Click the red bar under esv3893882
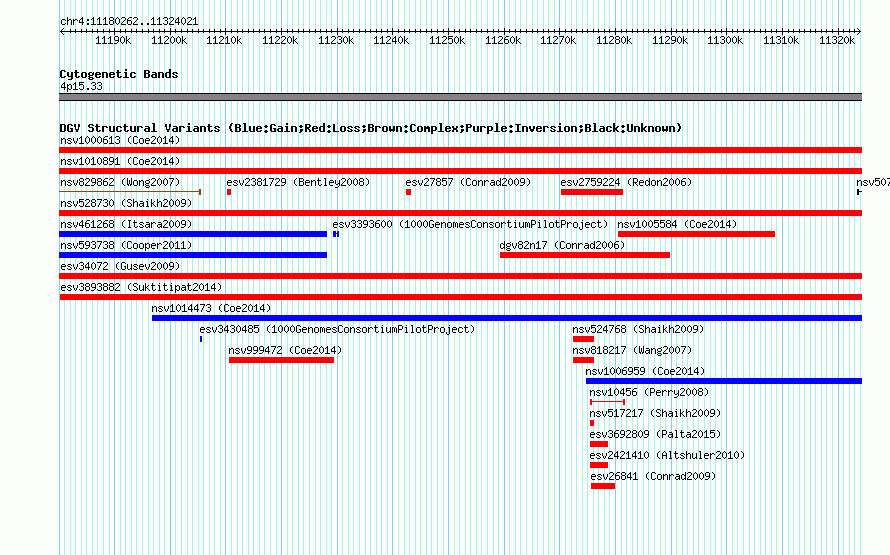890x555 pixels. (460, 297)
